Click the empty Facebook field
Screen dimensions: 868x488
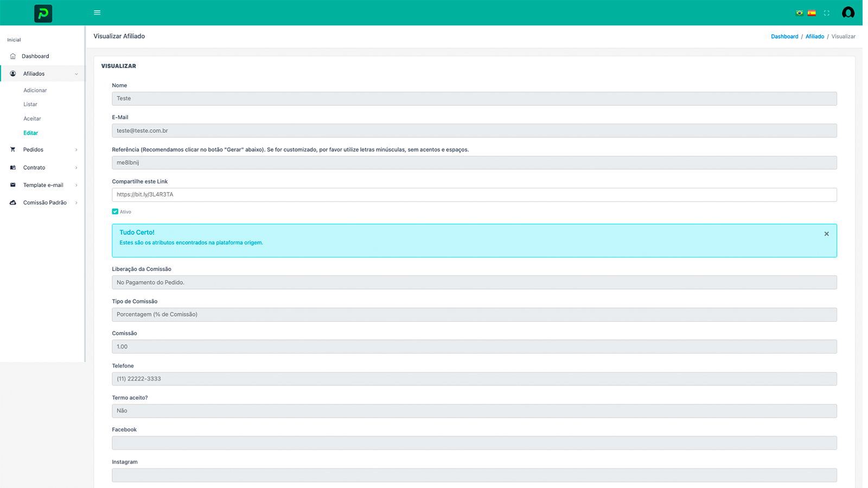pyautogui.click(x=474, y=443)
